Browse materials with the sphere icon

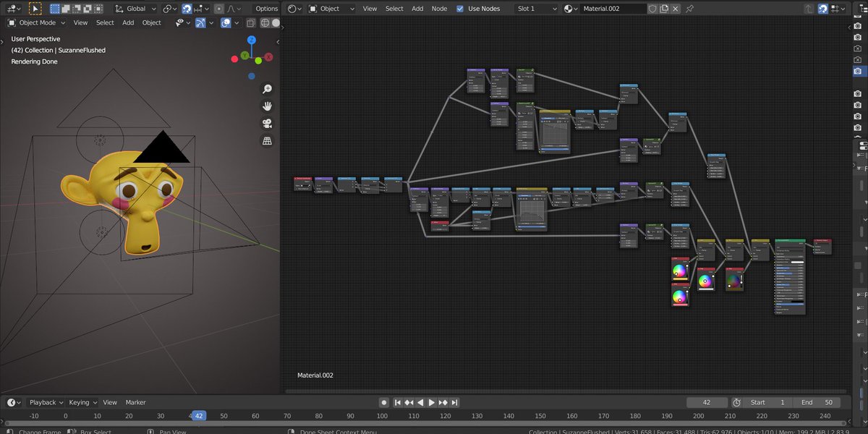571,9
